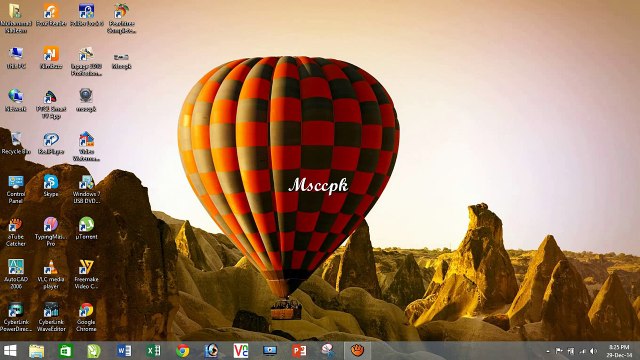Select the Freemake Video Converter shortcut
640x360 pixels.
(x=86, y=274)
